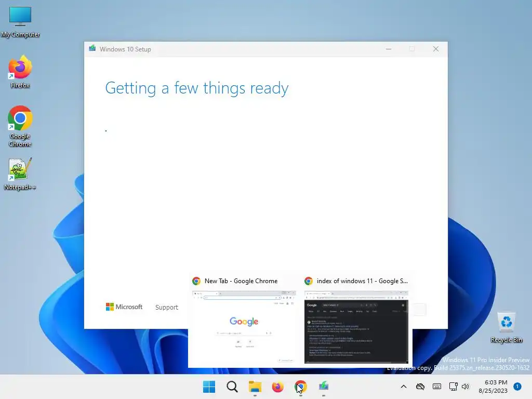Open the Google Chrome desktop shortcut
Viewport: 532px width, 399px height.
(20, 126)
